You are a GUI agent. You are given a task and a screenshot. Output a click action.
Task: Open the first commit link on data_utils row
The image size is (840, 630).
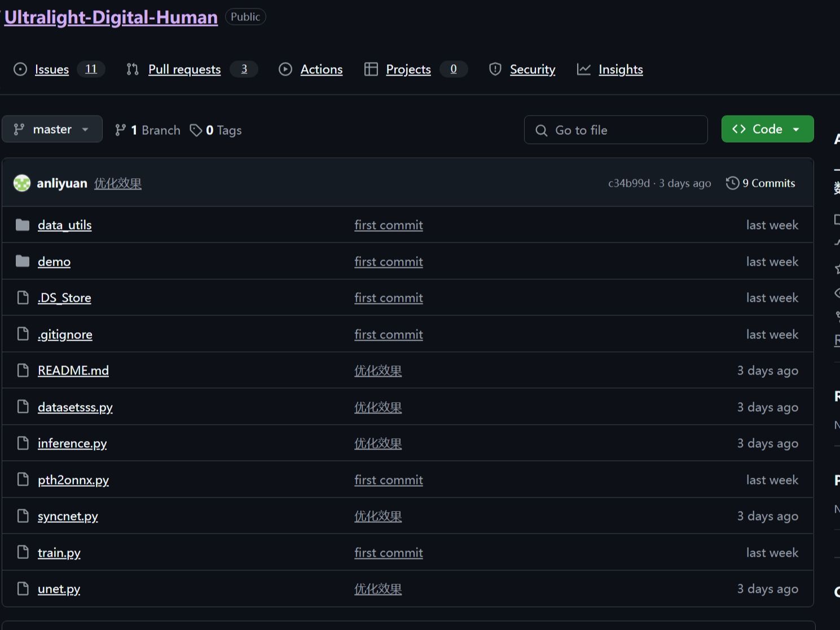coord(389,225)
